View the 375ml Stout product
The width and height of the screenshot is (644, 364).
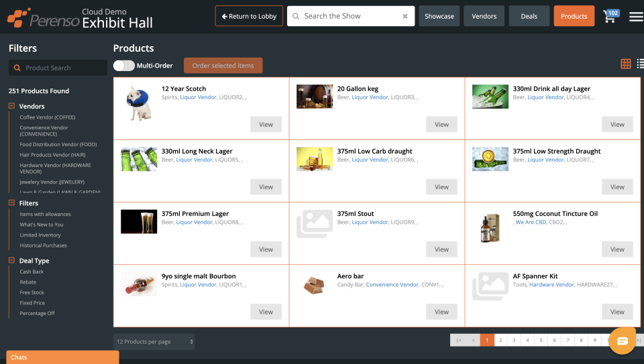(x=441, y=249)
